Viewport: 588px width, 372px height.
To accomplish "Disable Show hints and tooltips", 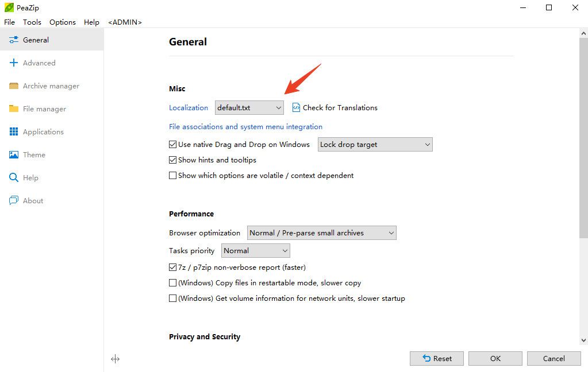I will [x=172, y=160].
